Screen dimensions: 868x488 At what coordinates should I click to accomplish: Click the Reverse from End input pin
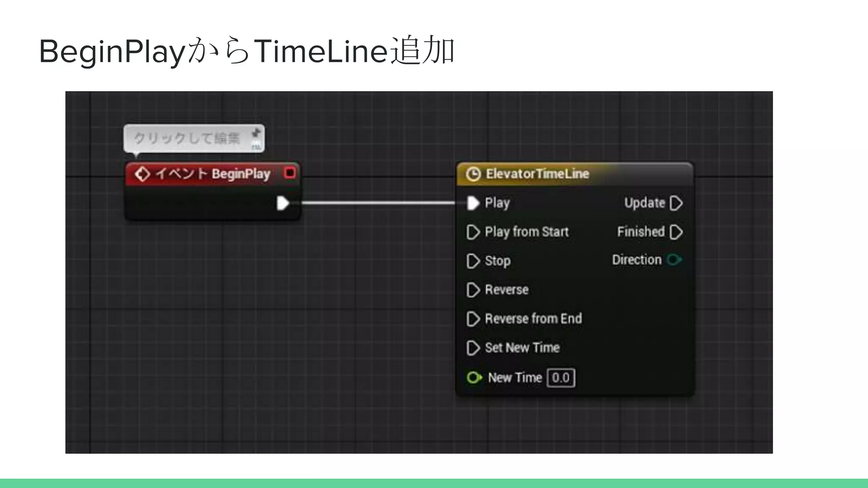click(x=473, y=319)
